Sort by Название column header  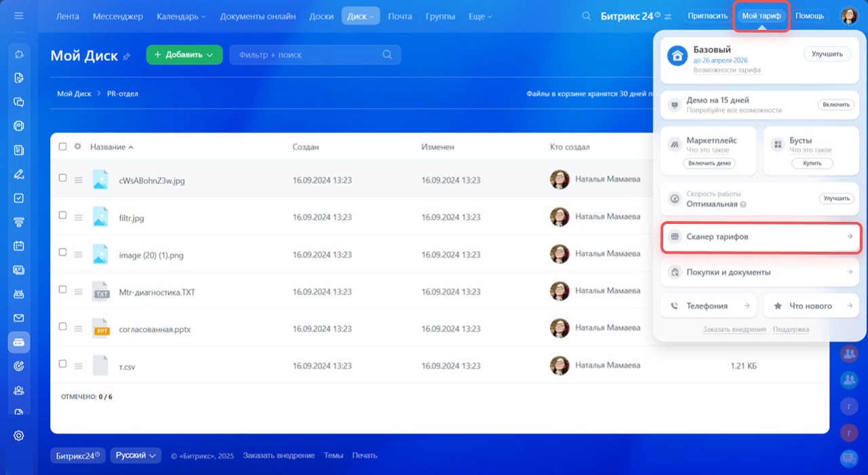tap(112, 147)
